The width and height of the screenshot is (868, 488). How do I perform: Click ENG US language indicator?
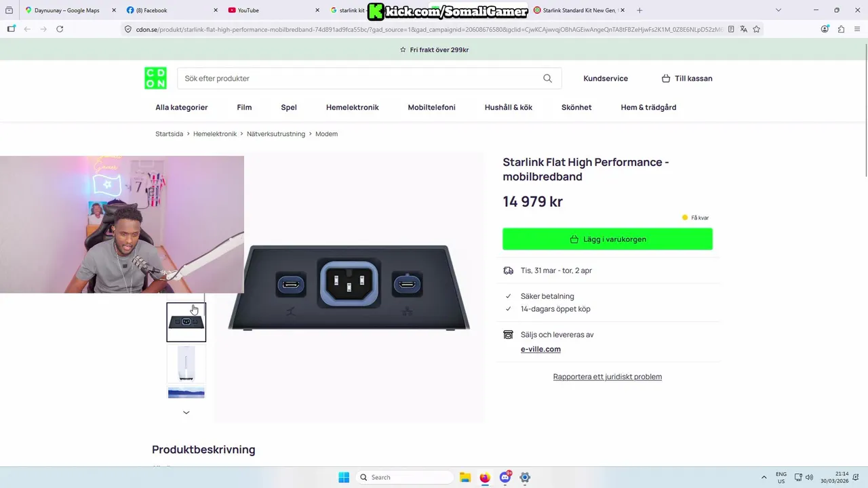pyautogui.click(x=781, y=477)
